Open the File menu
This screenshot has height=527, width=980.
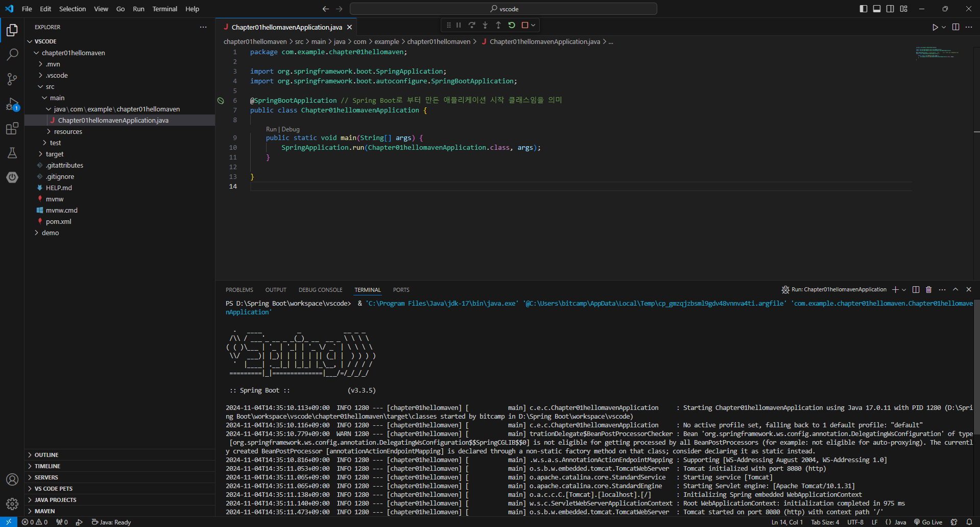coord(27,9)
